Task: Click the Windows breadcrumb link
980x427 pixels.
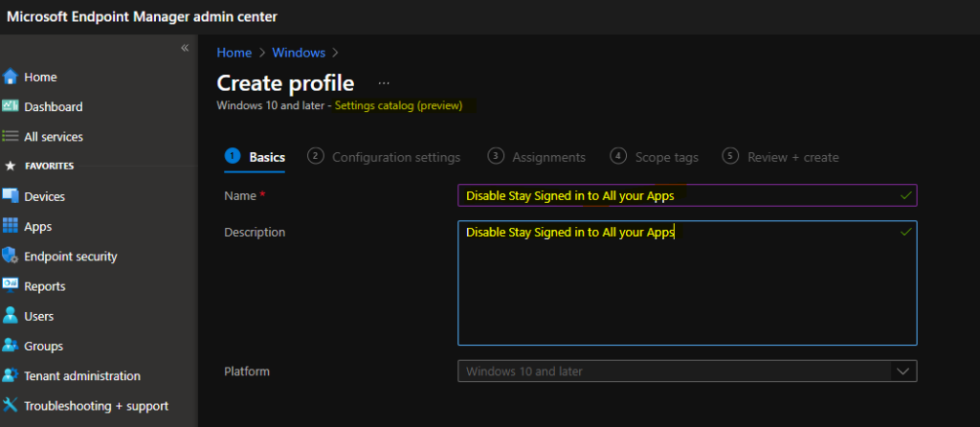Action: (x=299, y=54)
